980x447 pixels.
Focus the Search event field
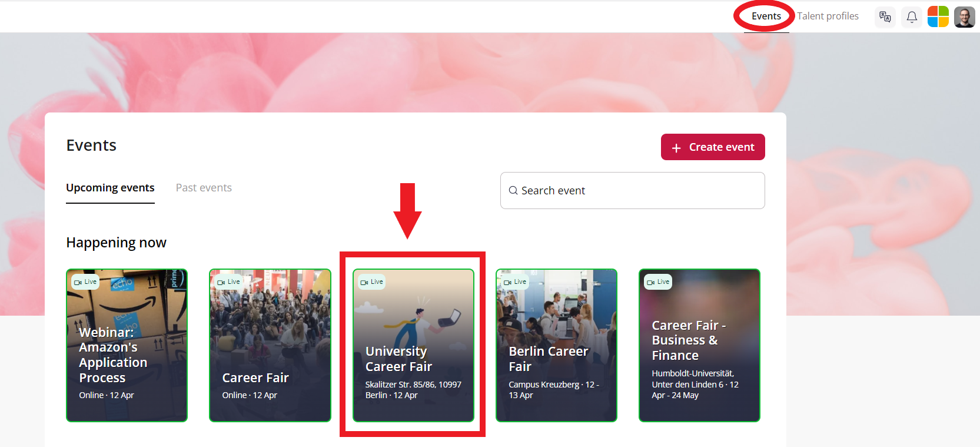coord(633,190)
